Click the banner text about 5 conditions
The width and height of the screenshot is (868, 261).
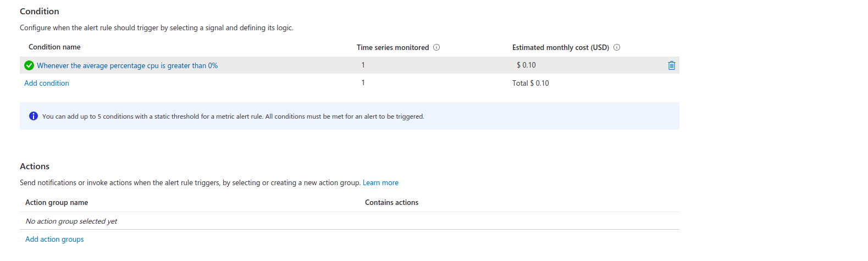click(233, 116)
